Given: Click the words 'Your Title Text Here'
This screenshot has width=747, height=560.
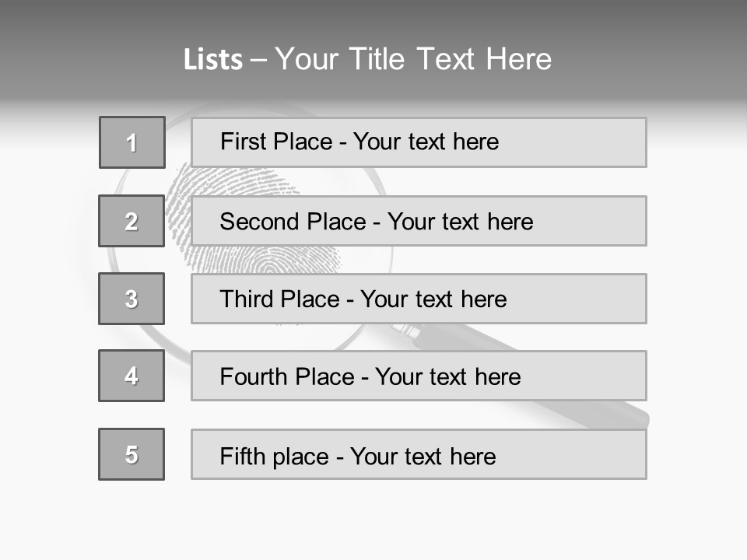Looking at the screenshot, I should click(413, 59).
